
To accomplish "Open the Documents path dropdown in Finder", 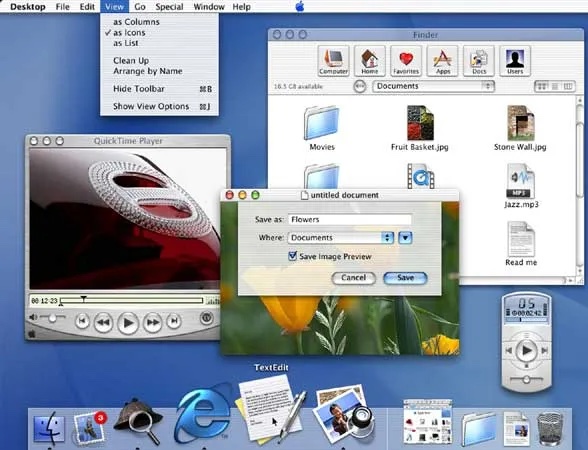I will (434, 86).
